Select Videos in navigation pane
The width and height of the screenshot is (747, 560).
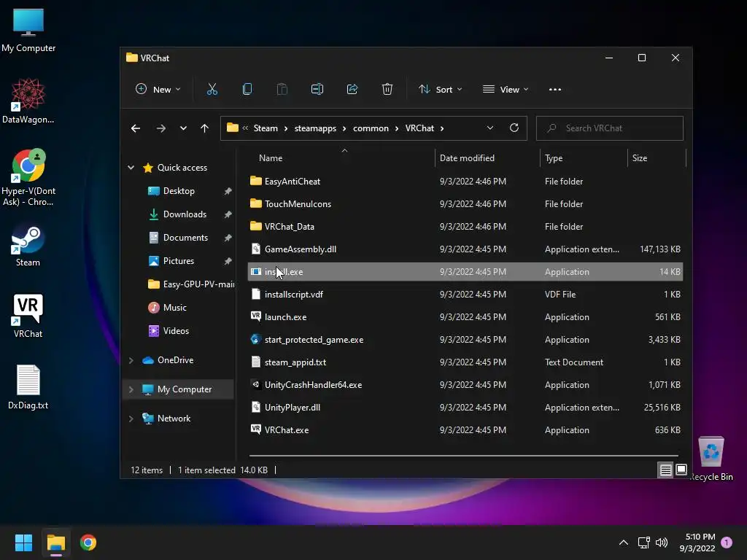[x=176, y=331]
